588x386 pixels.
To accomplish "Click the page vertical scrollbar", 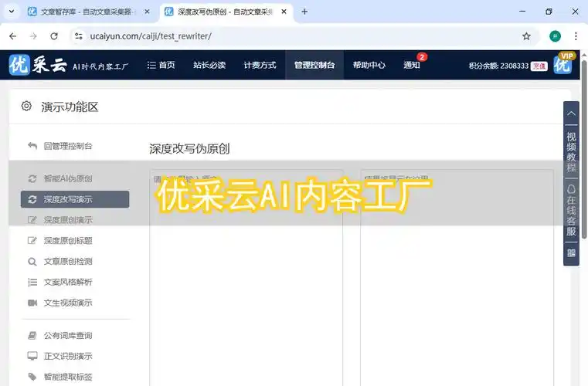I will pos(584,148).
